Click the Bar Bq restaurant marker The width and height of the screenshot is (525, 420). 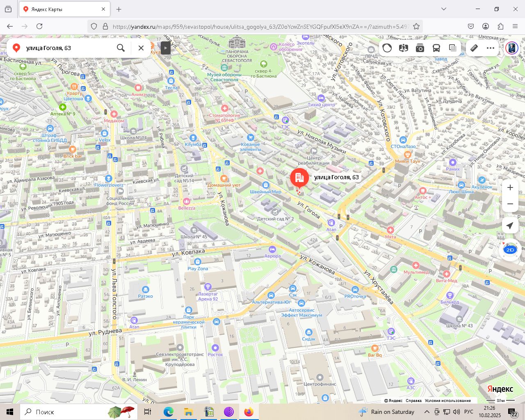pyautogui.click(x=374, y=349)
